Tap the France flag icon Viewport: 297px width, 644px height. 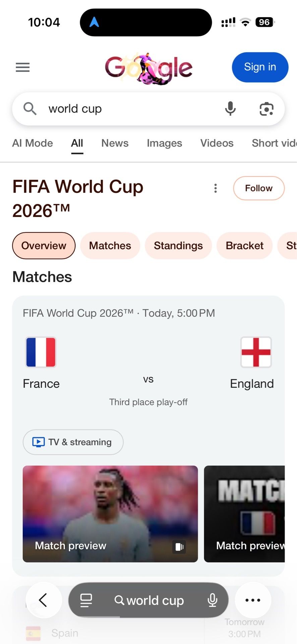(41, 352)
